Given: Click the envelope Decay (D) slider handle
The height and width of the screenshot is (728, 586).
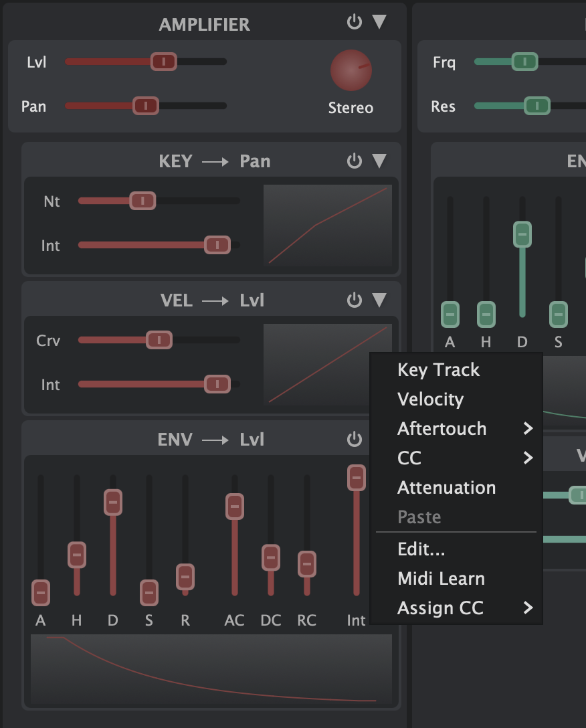Looking at the screenshot, I should 113,502.
